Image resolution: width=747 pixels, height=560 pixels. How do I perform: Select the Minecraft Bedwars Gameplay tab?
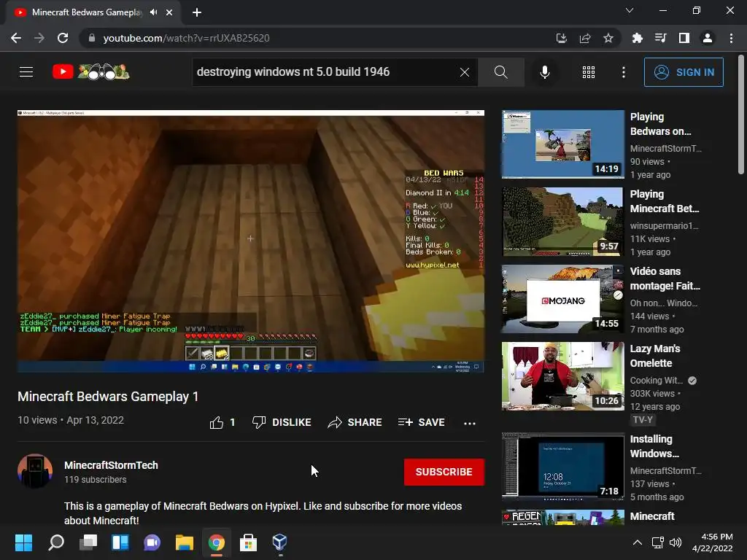tap(88, 12)
